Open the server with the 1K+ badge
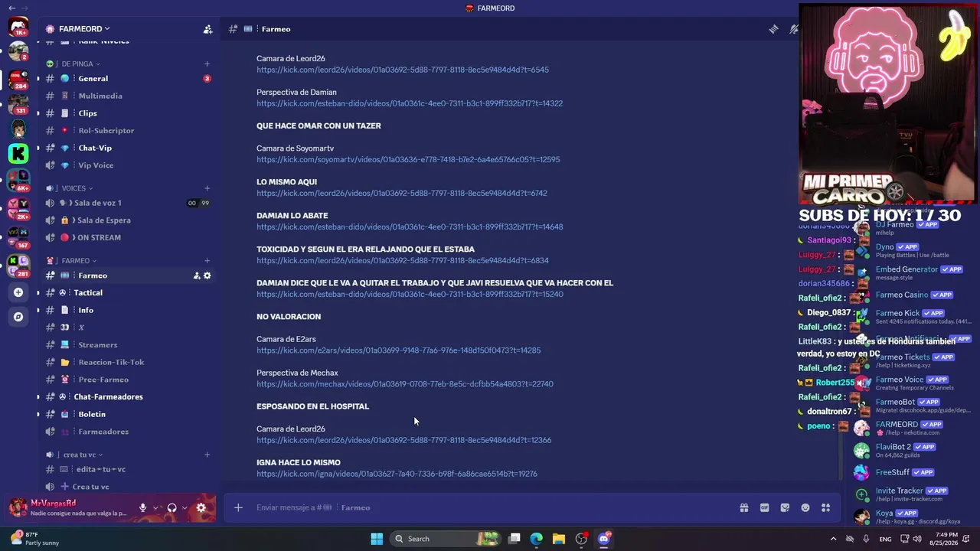The width and height of the screenshot is (980, 551). [x=18, y=28]
